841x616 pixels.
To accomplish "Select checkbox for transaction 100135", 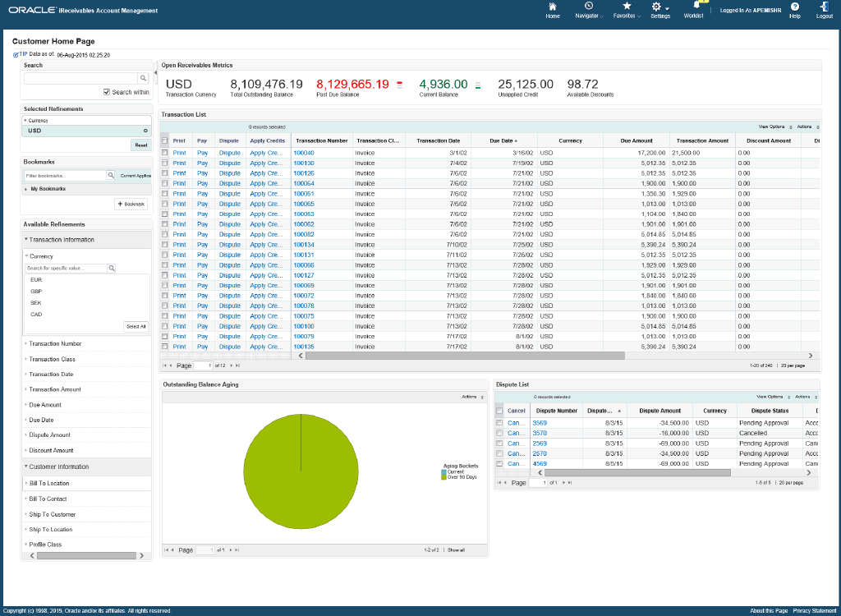I will click(x=164, y=347).
